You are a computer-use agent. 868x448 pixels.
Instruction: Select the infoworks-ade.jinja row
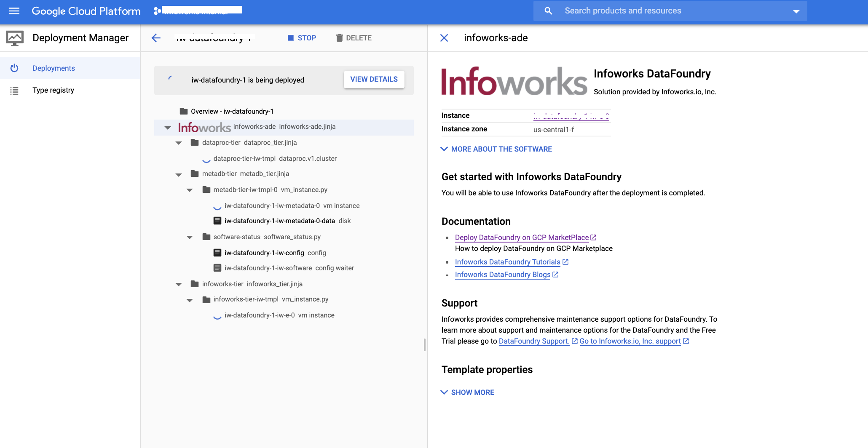[x=284, y=127]
